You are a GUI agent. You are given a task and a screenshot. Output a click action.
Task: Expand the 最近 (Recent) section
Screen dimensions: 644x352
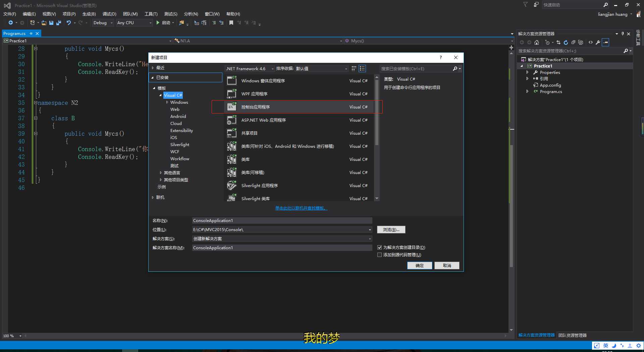tap(153, 68)
